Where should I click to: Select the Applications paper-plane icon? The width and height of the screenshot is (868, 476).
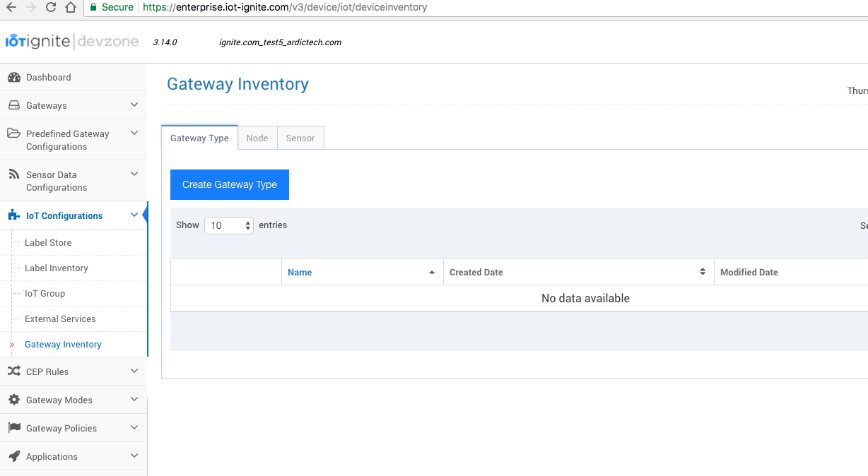13,456
